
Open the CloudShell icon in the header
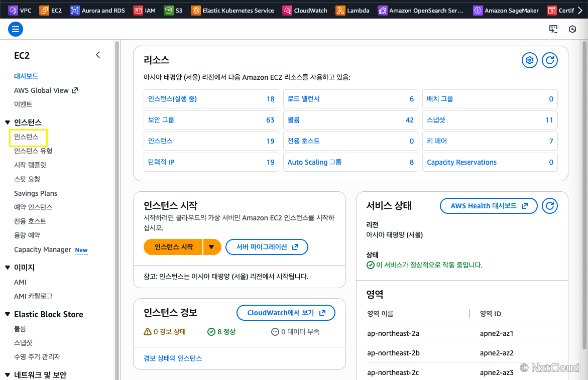click(553, 29)
